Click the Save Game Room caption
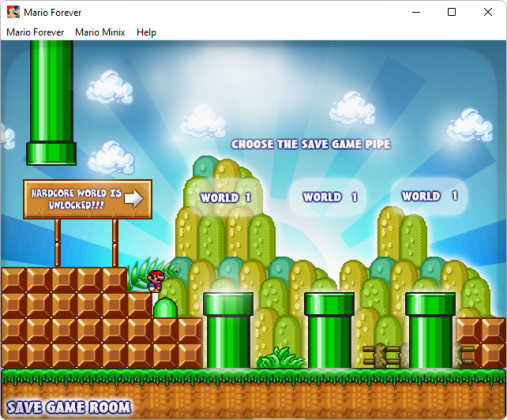The width and height of the screenshot is (507, 420). pos(69,408)
